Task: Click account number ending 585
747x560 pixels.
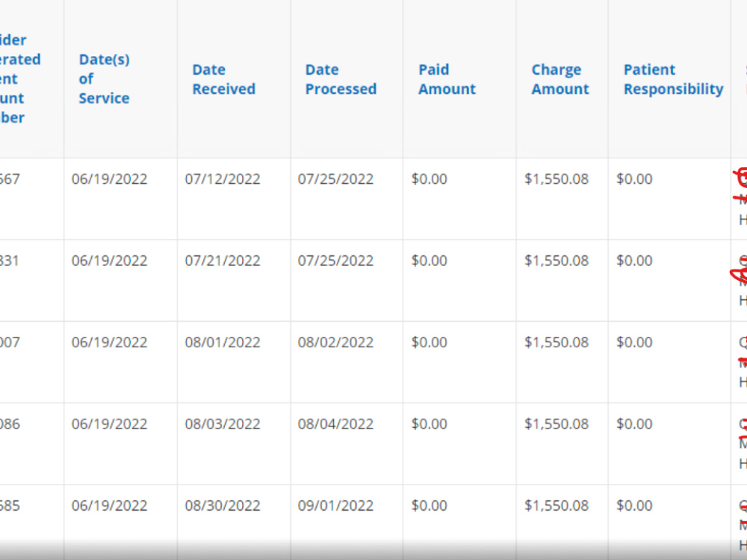Action: coord(10,505)
